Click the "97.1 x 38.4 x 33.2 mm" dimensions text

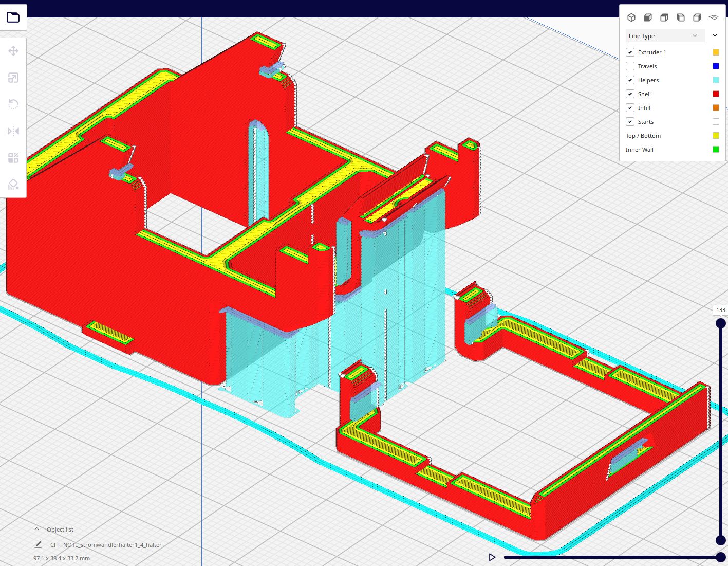62,558
